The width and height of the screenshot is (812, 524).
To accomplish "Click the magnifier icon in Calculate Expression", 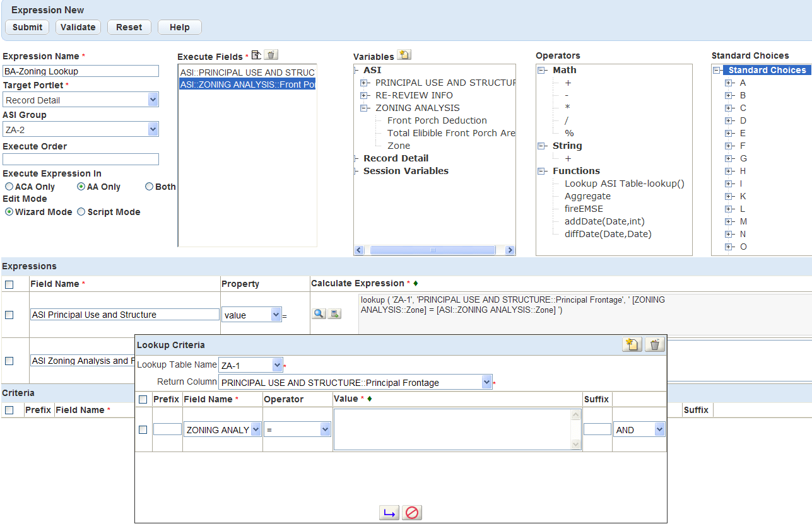I will [x=319, y=313].
